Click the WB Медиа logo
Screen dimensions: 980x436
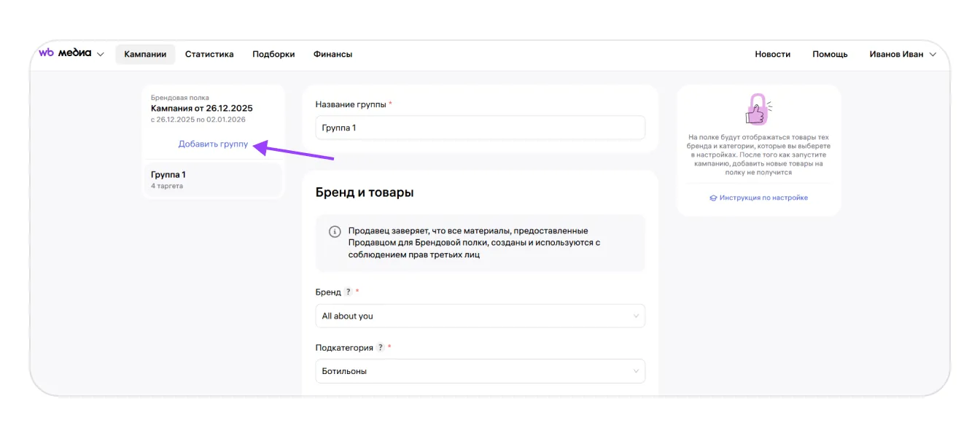tap(65, 53)
